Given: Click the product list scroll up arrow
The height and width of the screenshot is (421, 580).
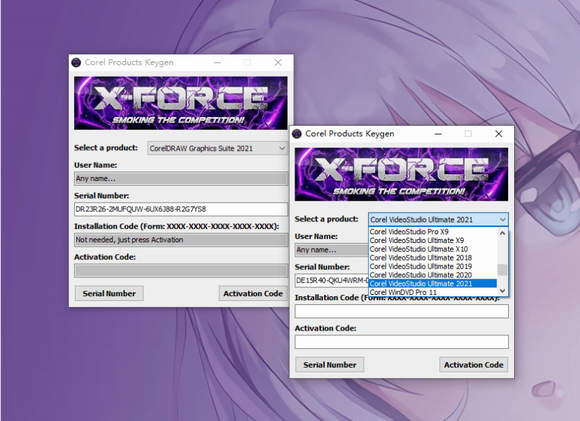Looking at the screenshot, I should coord(502,233).
